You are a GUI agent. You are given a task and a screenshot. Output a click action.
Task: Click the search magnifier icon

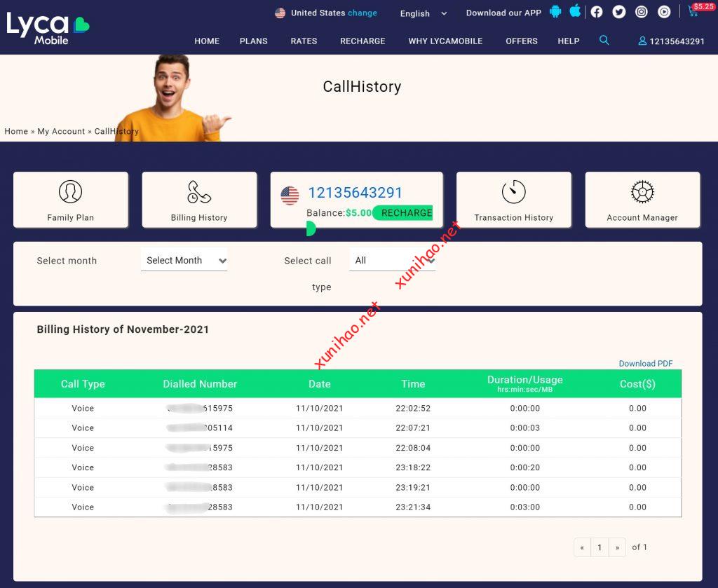(x=604, y=41)
